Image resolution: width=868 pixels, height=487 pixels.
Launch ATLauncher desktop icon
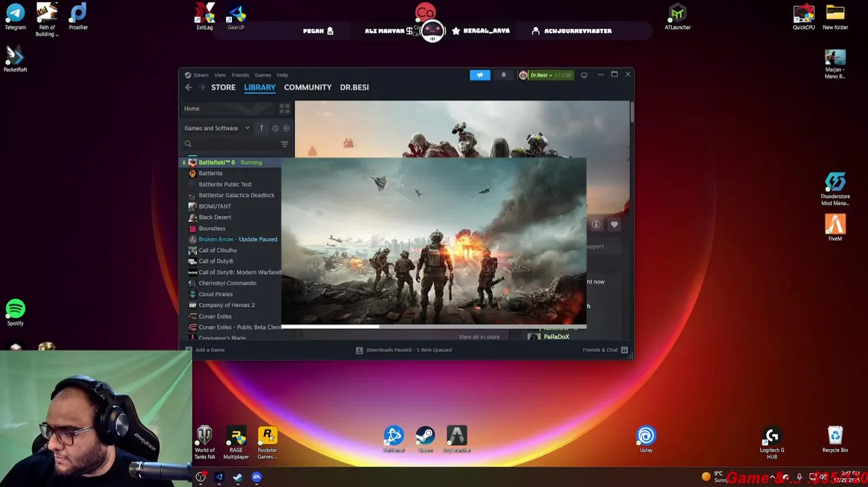pyautogui.click(x=677, y=17)
